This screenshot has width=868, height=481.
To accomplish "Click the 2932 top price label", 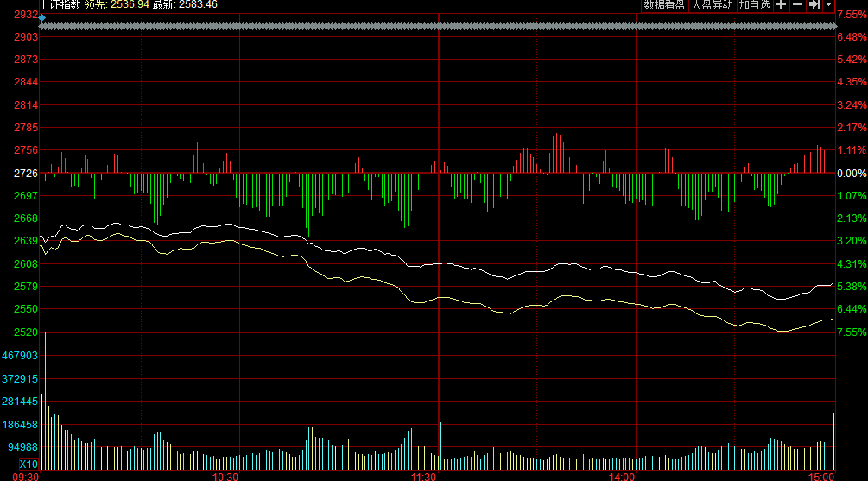I will (x=26, y=15).
